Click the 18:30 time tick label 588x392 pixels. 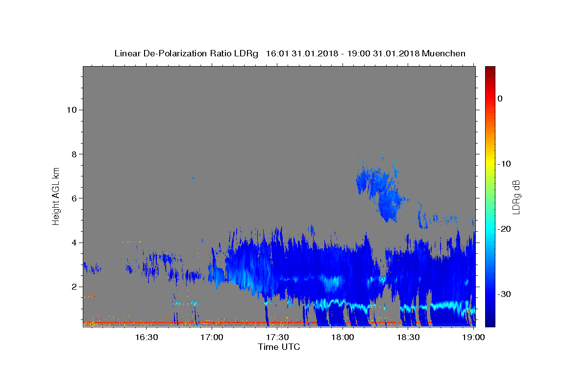[x=408, y=337]
